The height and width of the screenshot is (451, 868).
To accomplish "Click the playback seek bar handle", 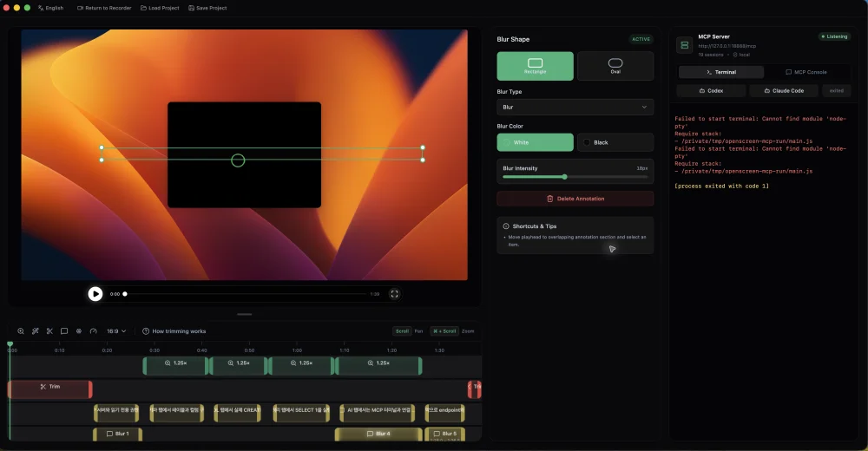I will tap(125, 294).
